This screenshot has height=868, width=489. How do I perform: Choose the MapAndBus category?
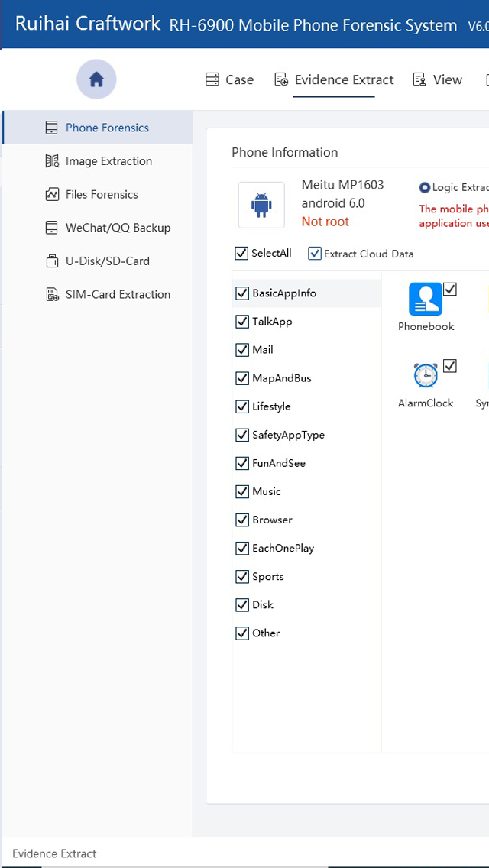pyautogui.click(x=281, y=378)
